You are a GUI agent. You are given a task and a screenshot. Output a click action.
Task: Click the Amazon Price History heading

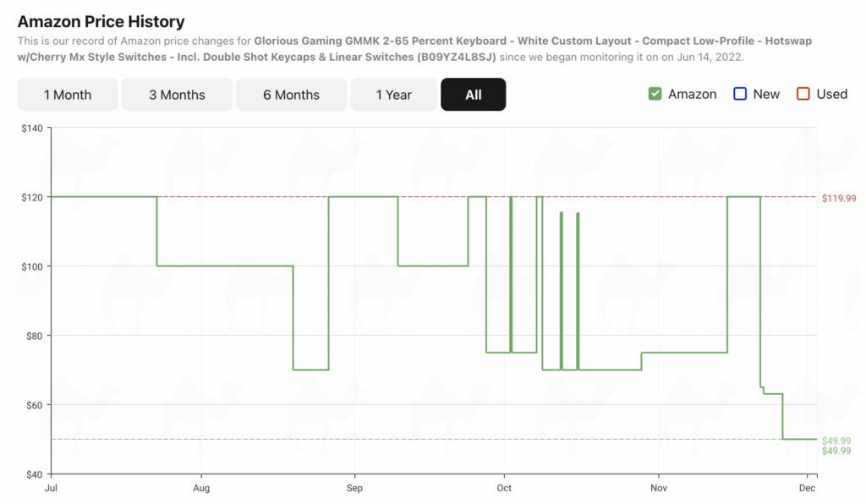click(101, 22)
